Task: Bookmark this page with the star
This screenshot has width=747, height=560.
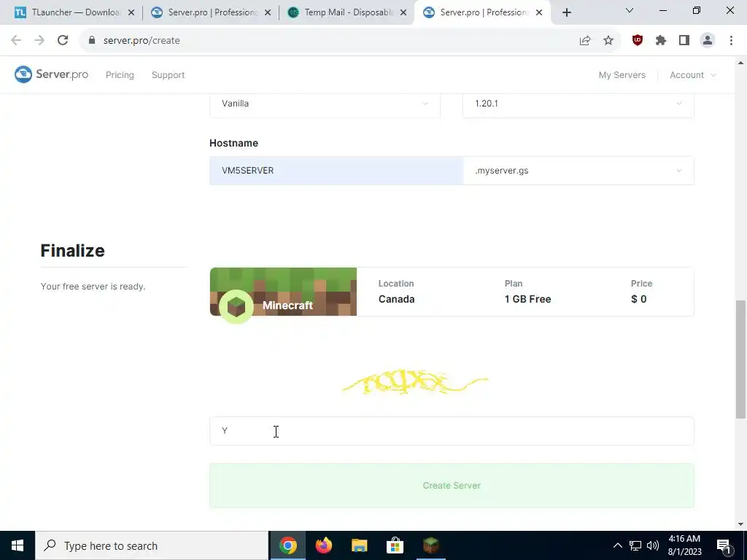Action: [x=608, y=41]
